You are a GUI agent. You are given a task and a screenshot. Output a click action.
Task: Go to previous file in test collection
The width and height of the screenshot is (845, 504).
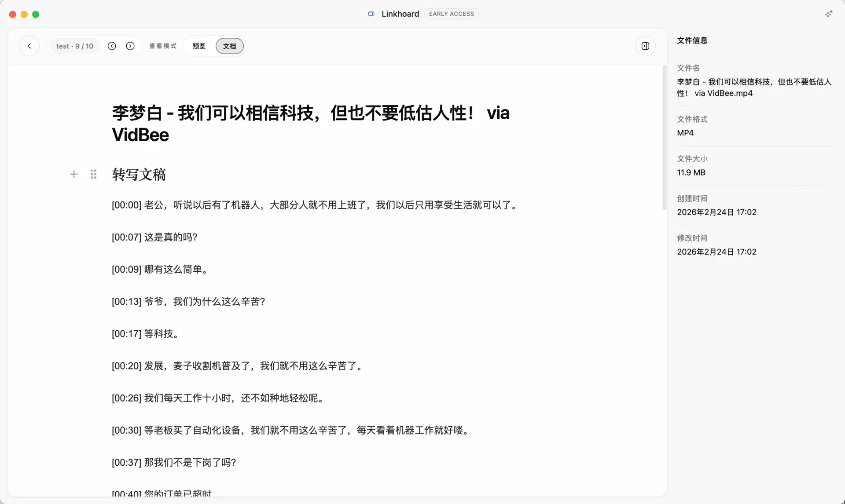[112, 46]
